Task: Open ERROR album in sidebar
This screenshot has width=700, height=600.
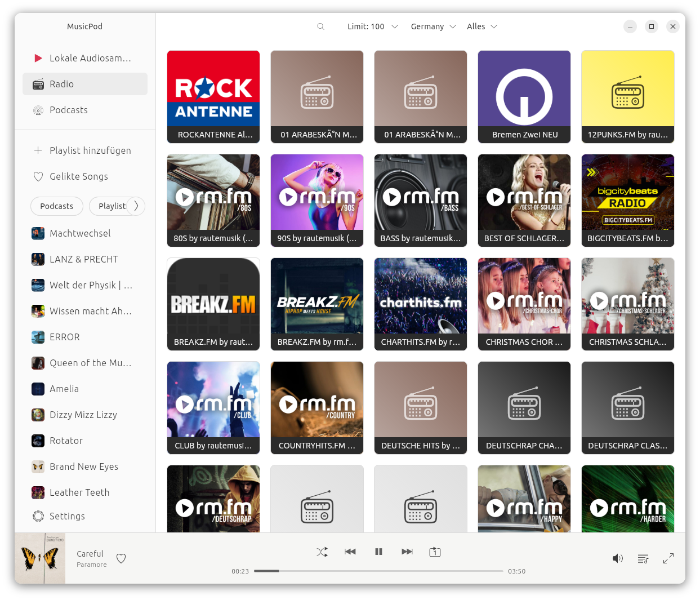Action: click(x=85, y=337)
